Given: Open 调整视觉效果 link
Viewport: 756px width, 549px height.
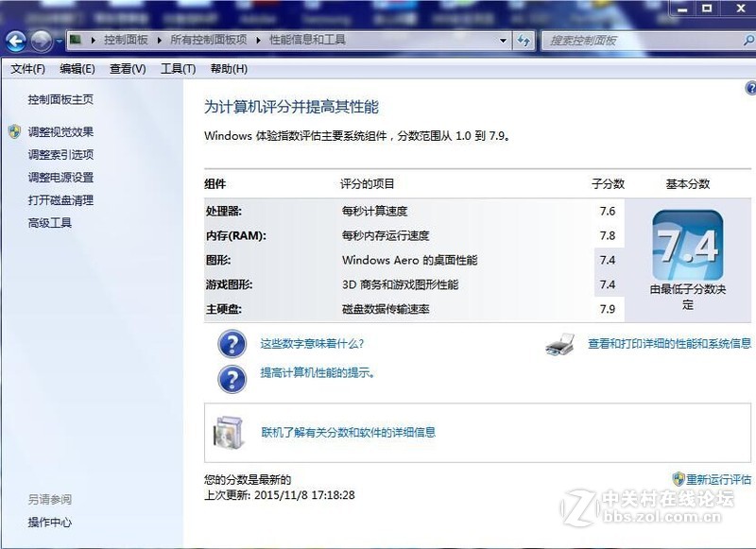Looking at the screenshot, I should (x=60, y=132).
